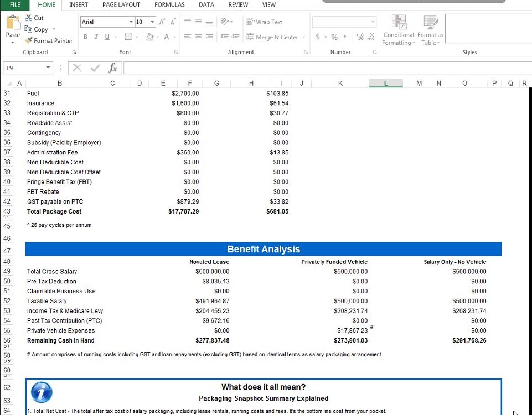Open Alignment dialog launcher

pos(306,52)
